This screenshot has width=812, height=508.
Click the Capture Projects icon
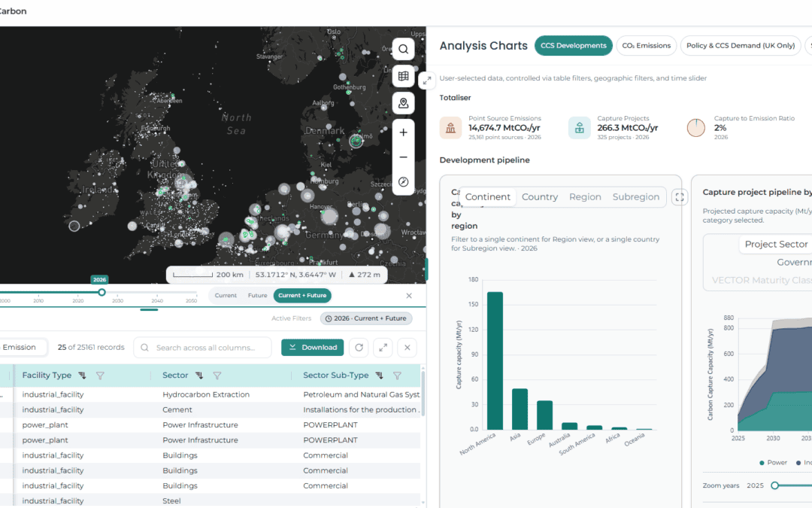pyautogui.click(x=579, y=127)
